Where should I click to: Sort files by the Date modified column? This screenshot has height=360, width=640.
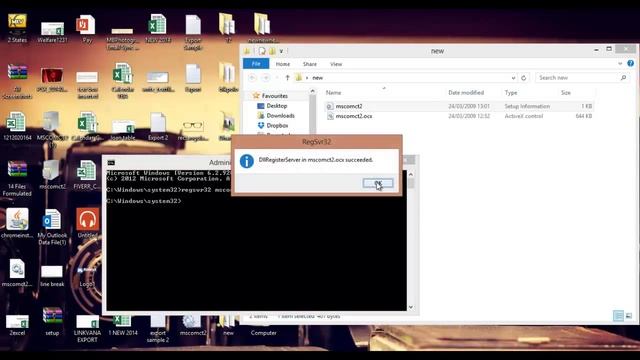coord(466,93)
